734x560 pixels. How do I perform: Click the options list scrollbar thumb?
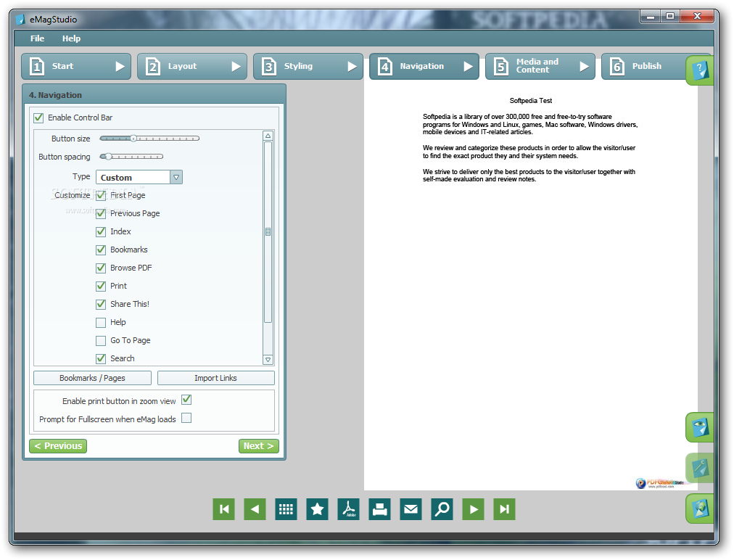pyautogui.click(x=268, y=232)
